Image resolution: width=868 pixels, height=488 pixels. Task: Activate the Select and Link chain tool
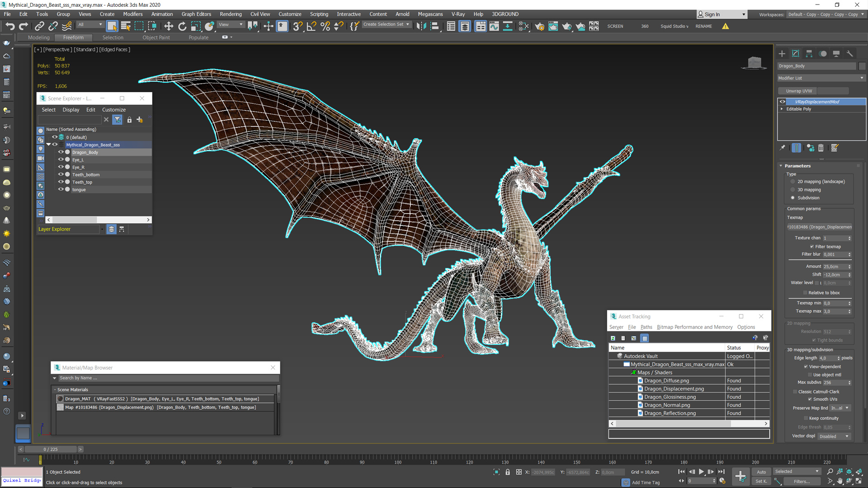[39, 26]
